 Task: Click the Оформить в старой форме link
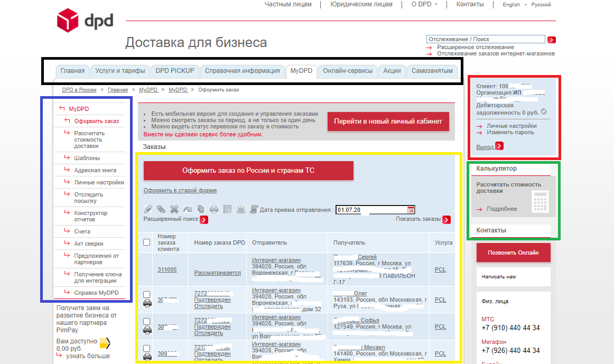180,190
